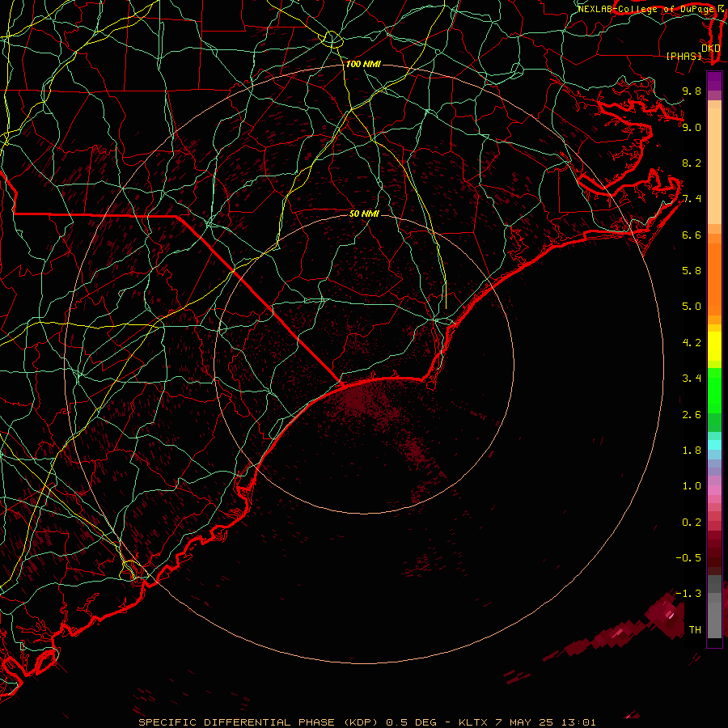
Task: Click SPECIFIC DIFFERENTIAL PHASE in the caption
Action: [x=236, y=722]
